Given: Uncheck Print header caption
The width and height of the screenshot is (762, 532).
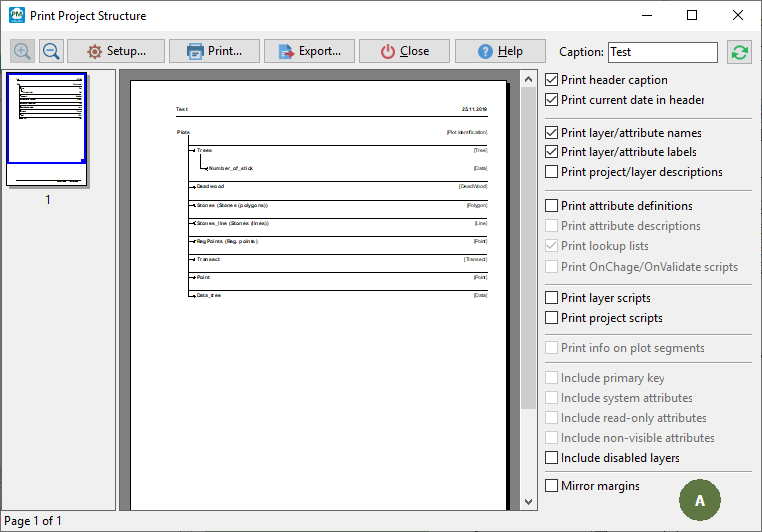Looking at the screenshot, I should (x=552, y=80).
